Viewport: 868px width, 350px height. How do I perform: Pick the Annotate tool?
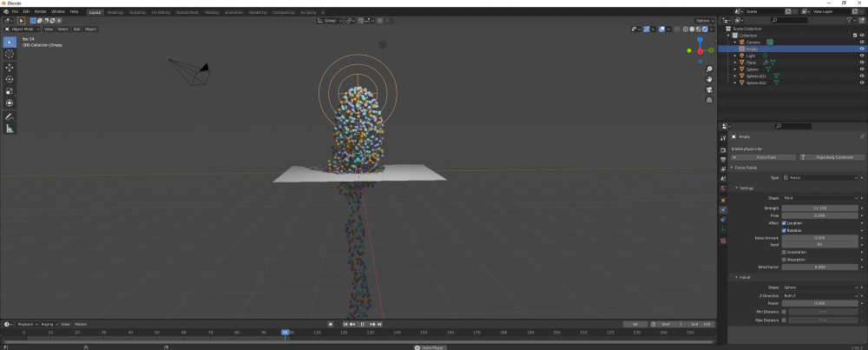click(x=10, y=116)
